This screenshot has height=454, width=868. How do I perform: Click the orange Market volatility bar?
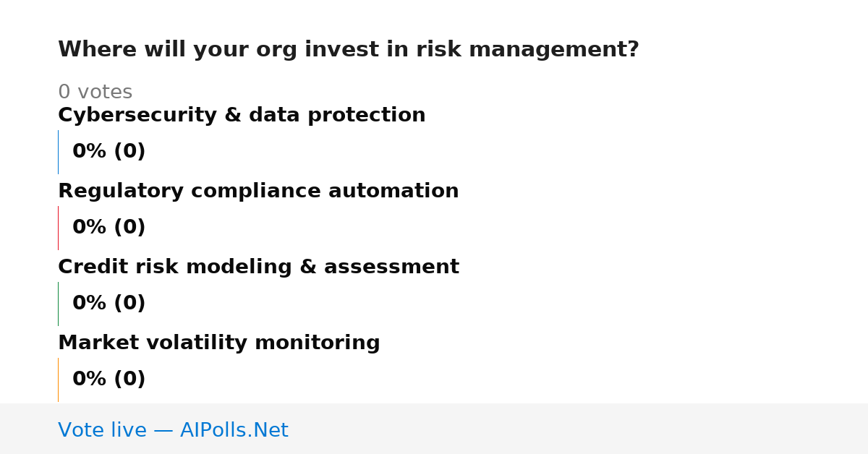pyautogui.click(x=58, y=380)
